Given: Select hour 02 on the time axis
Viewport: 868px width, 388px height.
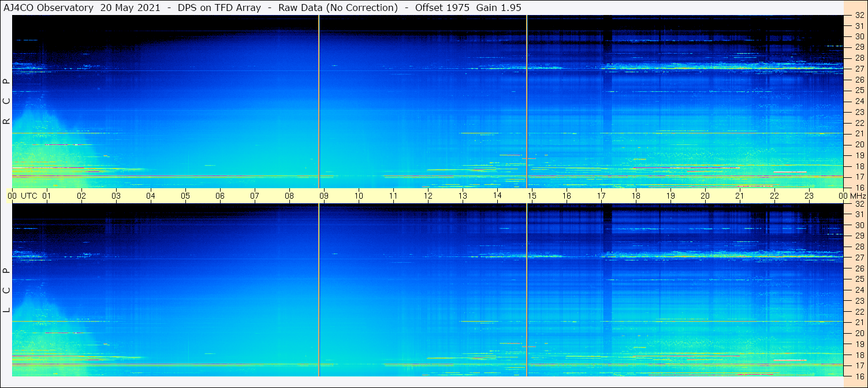Looking at the screenshot, I should pyautogui.click(x=81, y=196).
